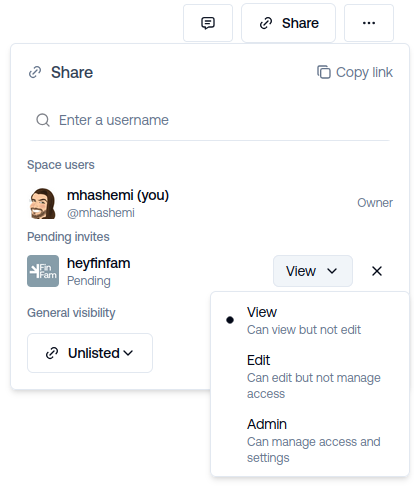Click the magnifier search icon

(x=43, y=120)
